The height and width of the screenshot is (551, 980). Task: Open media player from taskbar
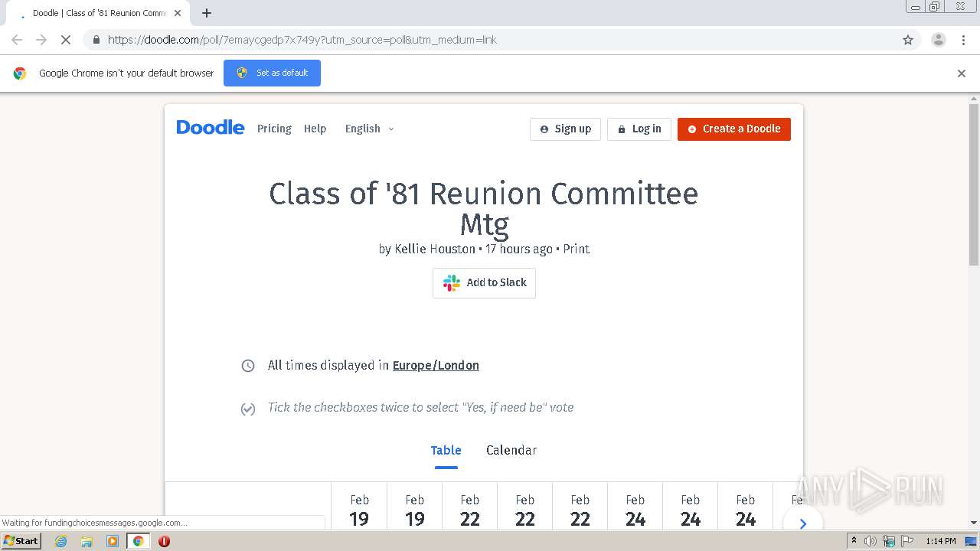113,541
